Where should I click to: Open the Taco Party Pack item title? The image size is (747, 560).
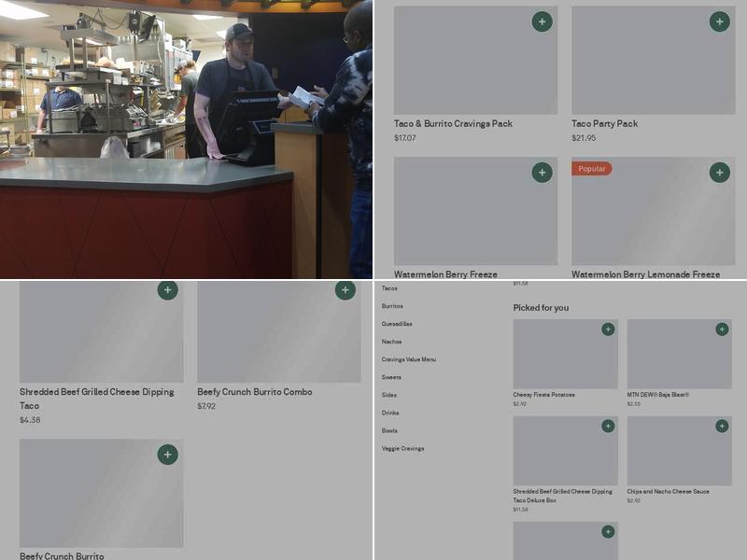pos(604,123)
